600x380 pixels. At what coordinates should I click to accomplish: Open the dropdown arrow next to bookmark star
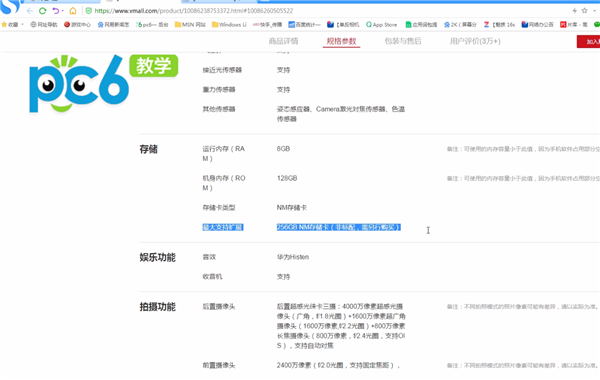coord(595,11)
